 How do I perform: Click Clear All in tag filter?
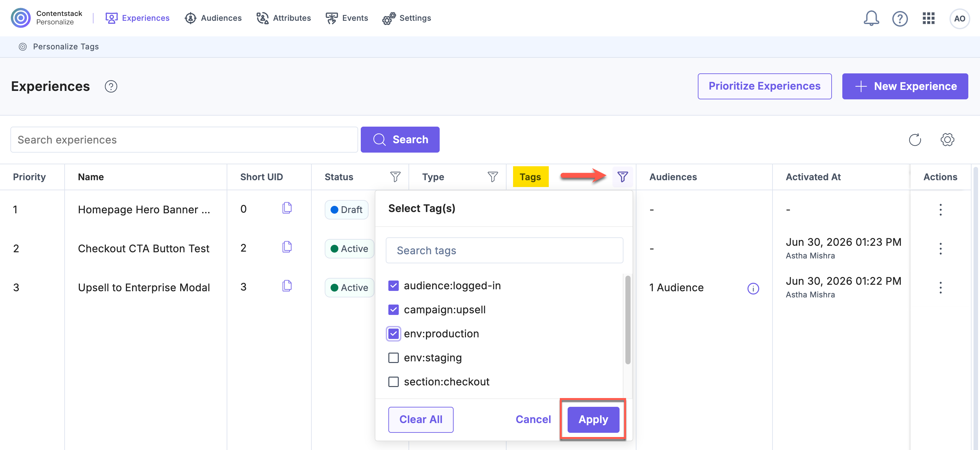(x=421, y=419)
